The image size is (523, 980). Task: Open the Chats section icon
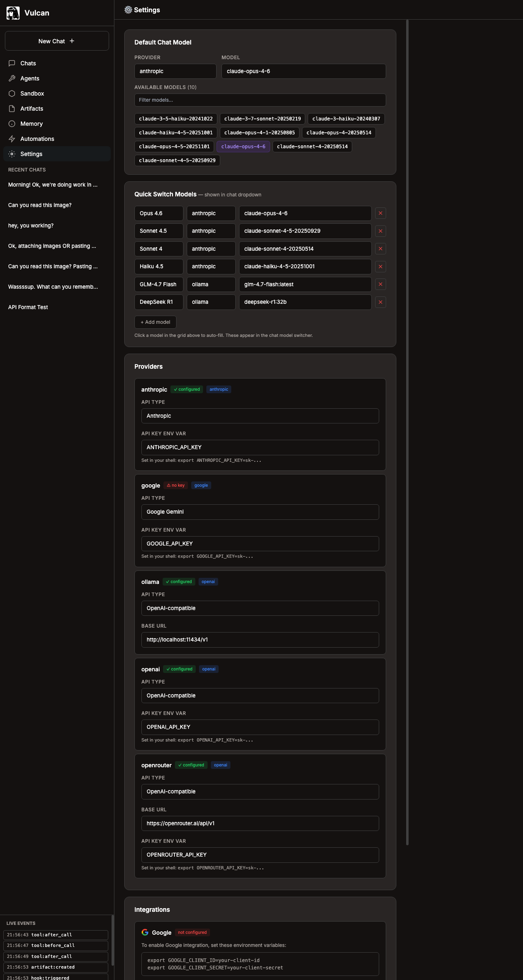coord(12,63)
